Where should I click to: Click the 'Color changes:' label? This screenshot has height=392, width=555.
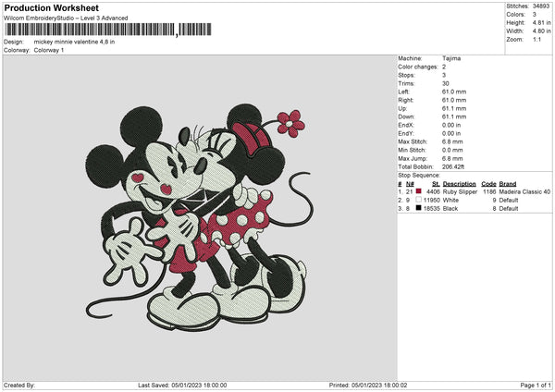click(418, 67)
